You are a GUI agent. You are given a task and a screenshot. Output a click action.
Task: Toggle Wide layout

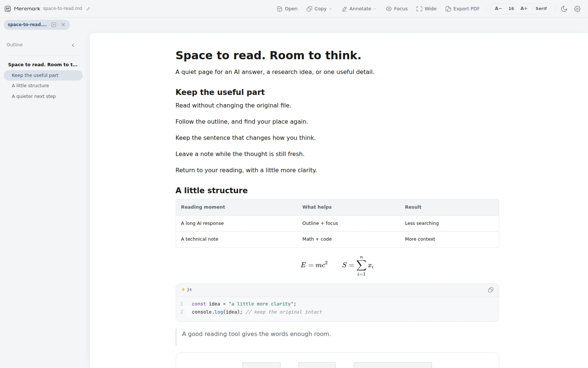(426, 9)
